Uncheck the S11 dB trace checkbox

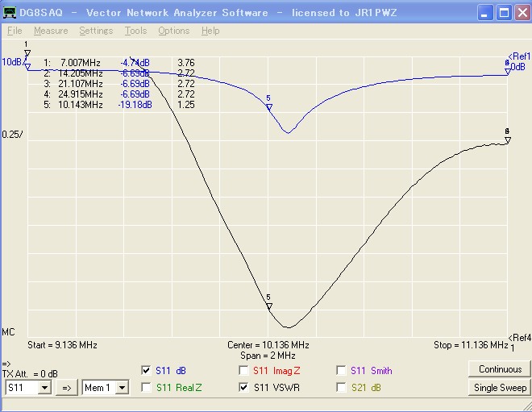tap(146, 370)
